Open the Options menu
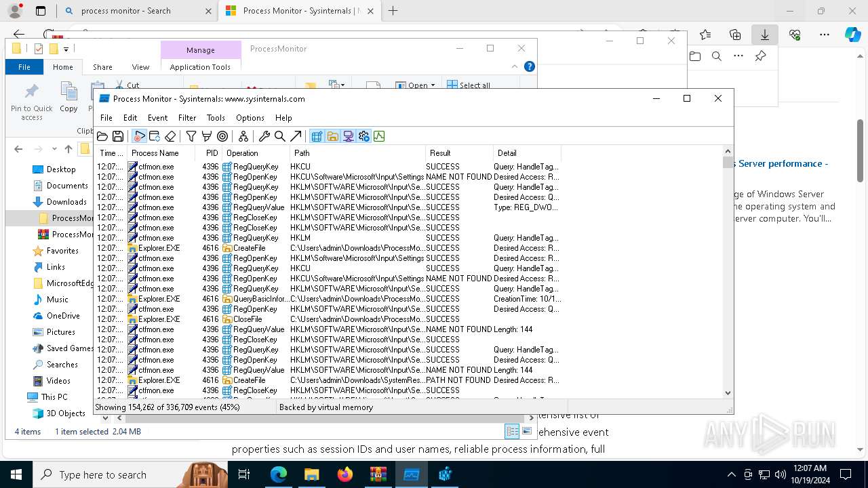 pyautogui.click(x=250, y=117)
